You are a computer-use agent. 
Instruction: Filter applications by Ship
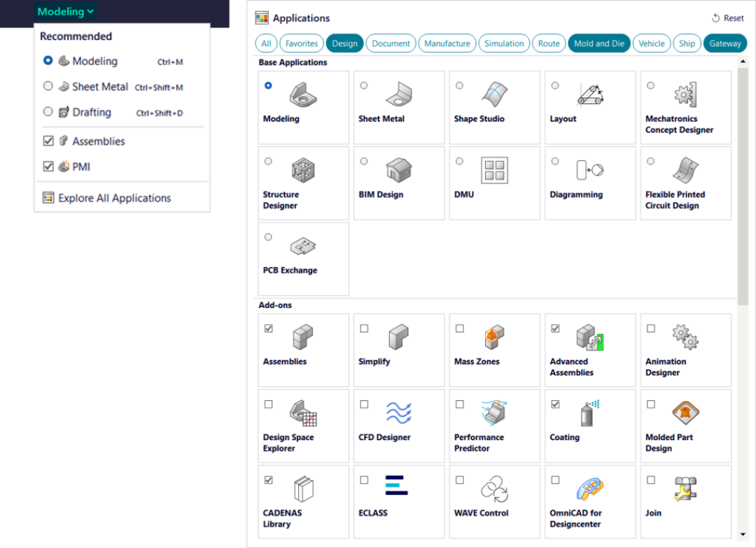[687, 43]
